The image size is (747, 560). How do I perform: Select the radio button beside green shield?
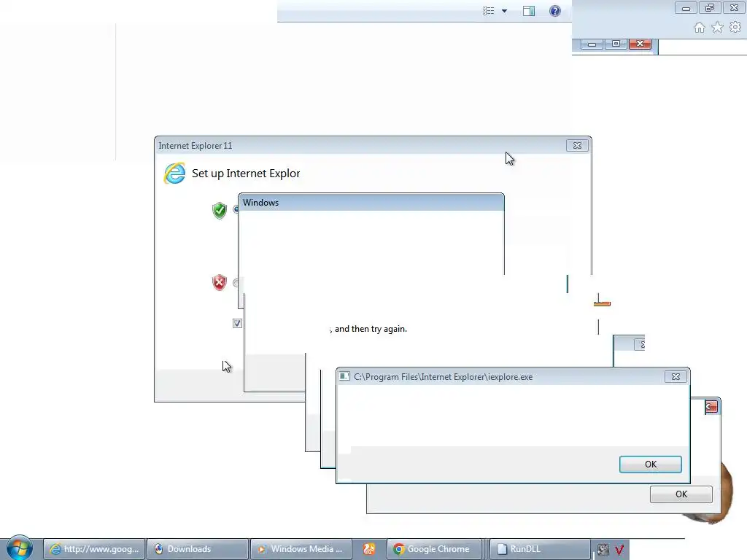click(x=236, y=209)
